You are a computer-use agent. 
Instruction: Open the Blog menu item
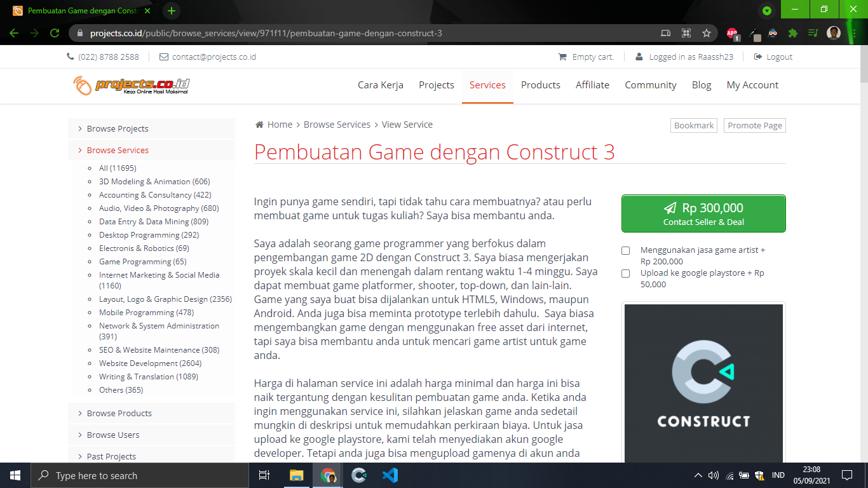pyautogui.click(x=702, y=85)
